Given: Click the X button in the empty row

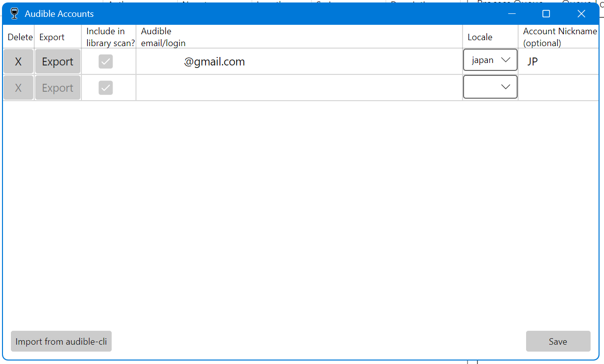Looking at the screenshot, I should coord(18,88).
